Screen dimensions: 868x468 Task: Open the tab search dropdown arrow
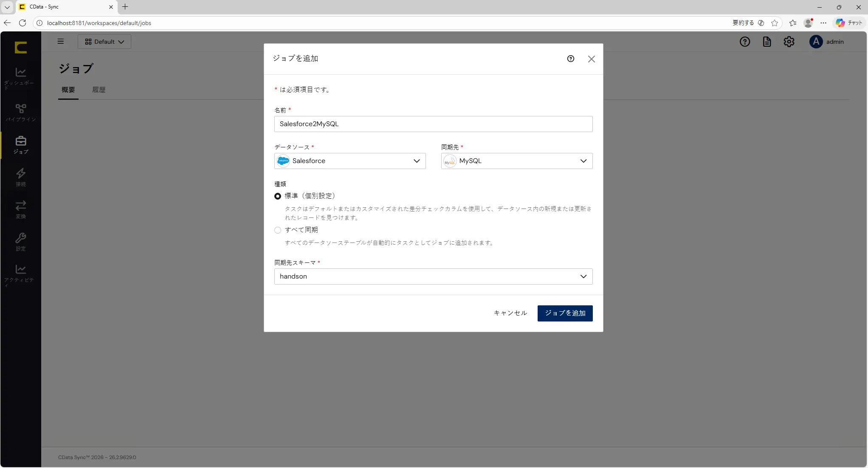pos(7,7)
